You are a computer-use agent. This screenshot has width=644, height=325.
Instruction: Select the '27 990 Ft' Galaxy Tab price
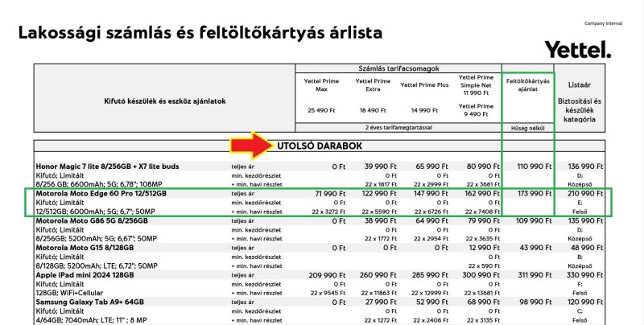tap(381, 302)
